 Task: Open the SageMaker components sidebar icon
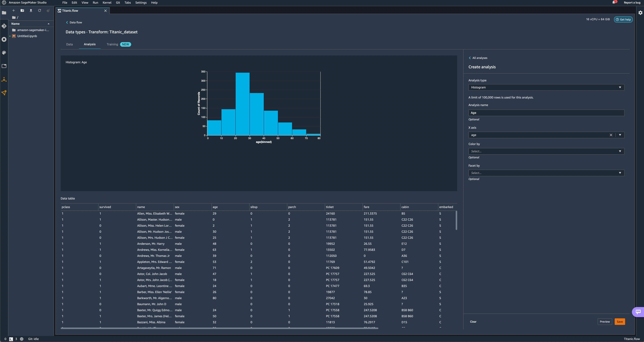point(4,79)
